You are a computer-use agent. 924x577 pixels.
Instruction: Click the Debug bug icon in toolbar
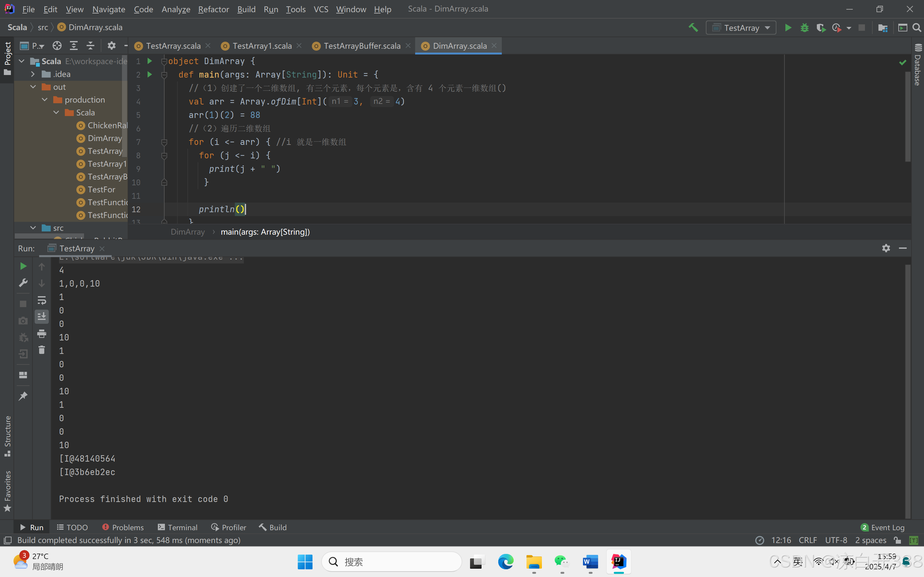pyautogui.click(x=805, y=28)
